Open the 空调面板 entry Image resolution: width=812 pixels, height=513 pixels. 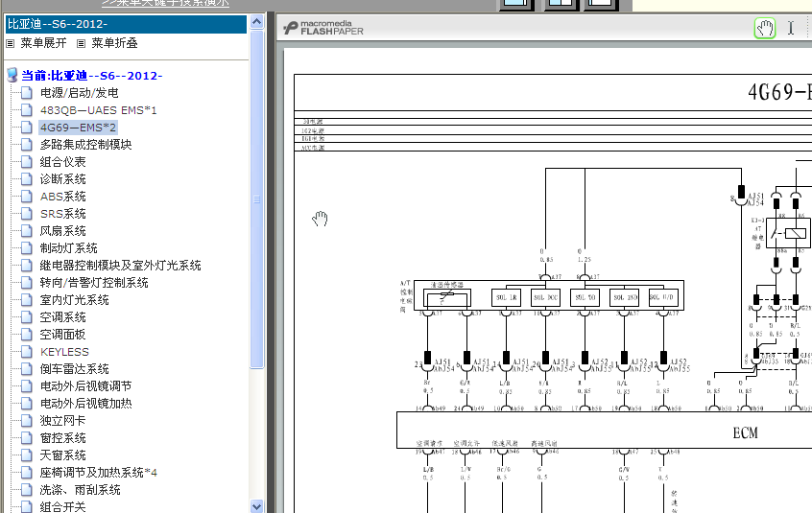(x=62, y=334)
